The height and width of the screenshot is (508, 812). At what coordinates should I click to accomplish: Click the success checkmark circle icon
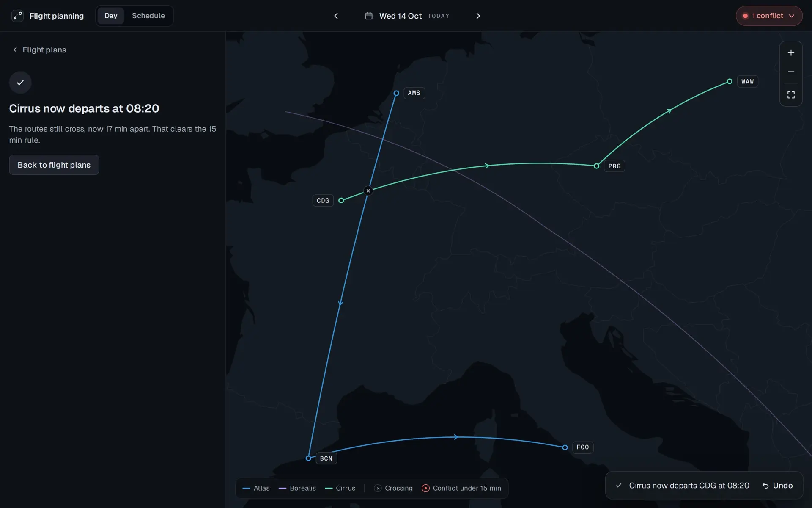[20, 83]
